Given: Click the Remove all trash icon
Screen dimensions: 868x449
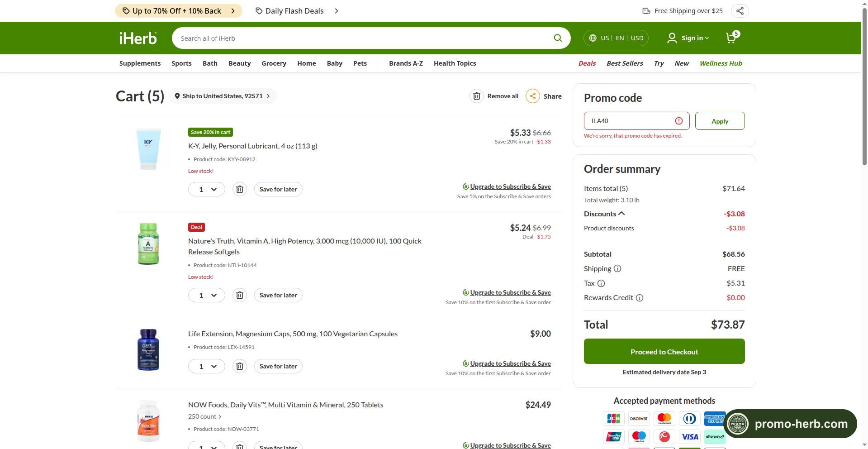Looking at the screenshot, I should tap(476, 96).
